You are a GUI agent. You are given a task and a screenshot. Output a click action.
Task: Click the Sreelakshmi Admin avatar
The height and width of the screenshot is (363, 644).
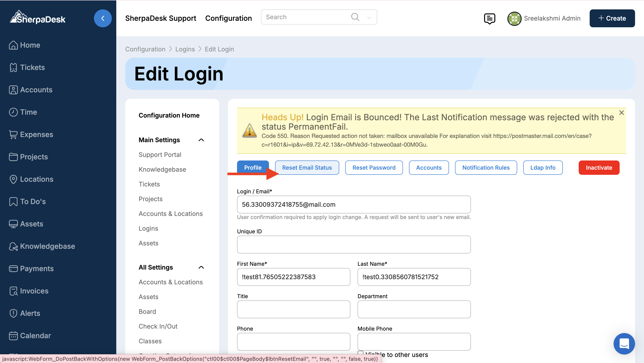pos(514,19)
